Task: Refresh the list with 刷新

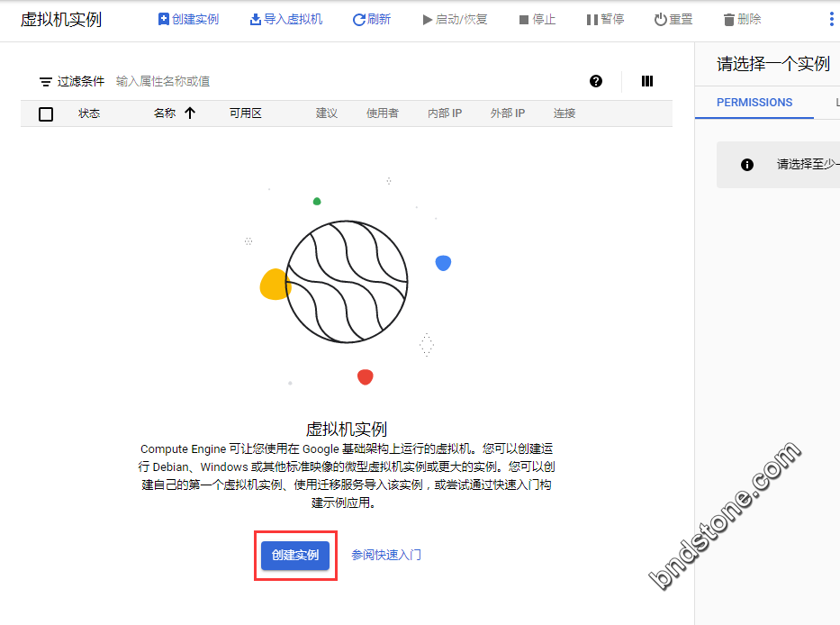Action: point(371,19)
